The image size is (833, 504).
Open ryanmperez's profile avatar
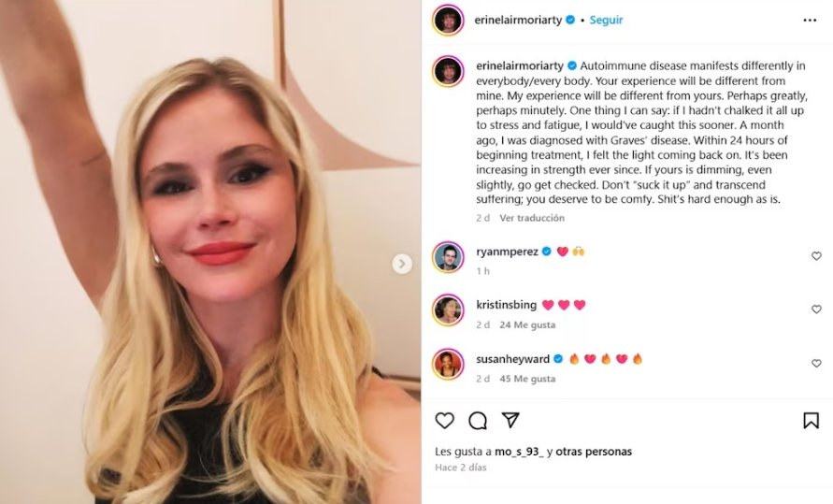(x=448, y=257)
